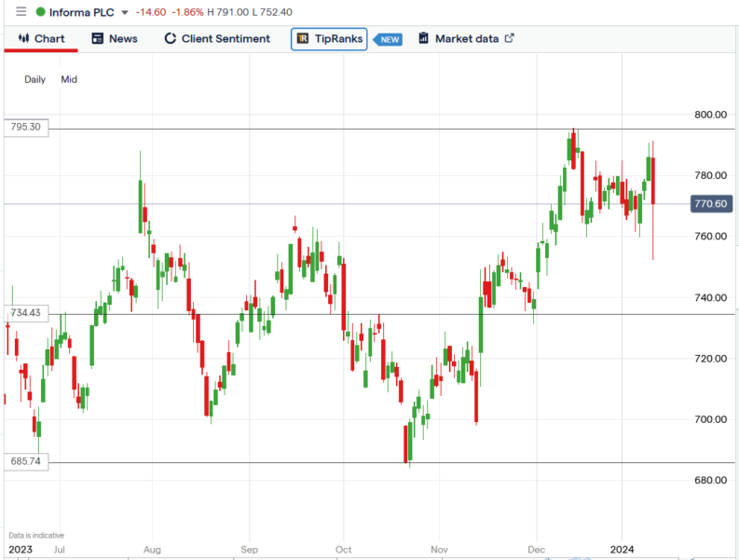Click the News newspaper icon
This screenshot has width=739, height=560.
(x=98, y=38)
